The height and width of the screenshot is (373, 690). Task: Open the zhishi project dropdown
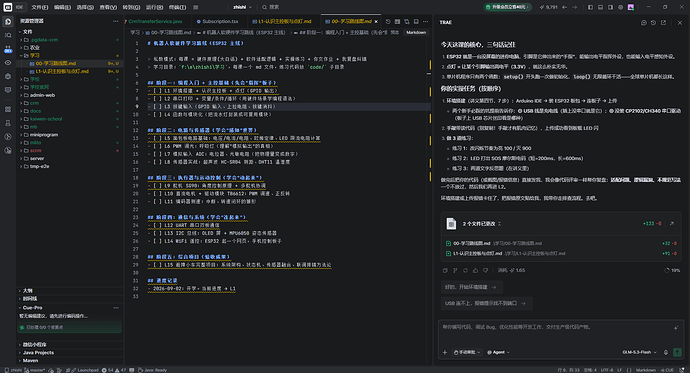(242, 7)
